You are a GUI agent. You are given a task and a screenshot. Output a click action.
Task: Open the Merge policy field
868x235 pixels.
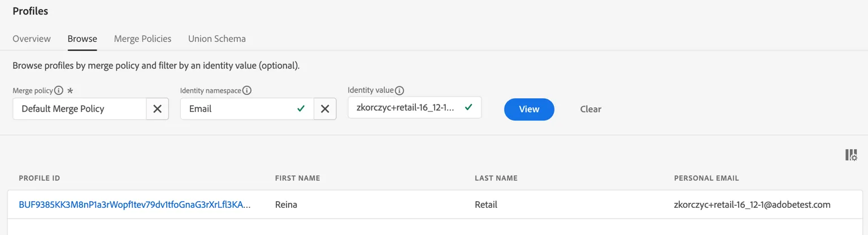[80, 109]
